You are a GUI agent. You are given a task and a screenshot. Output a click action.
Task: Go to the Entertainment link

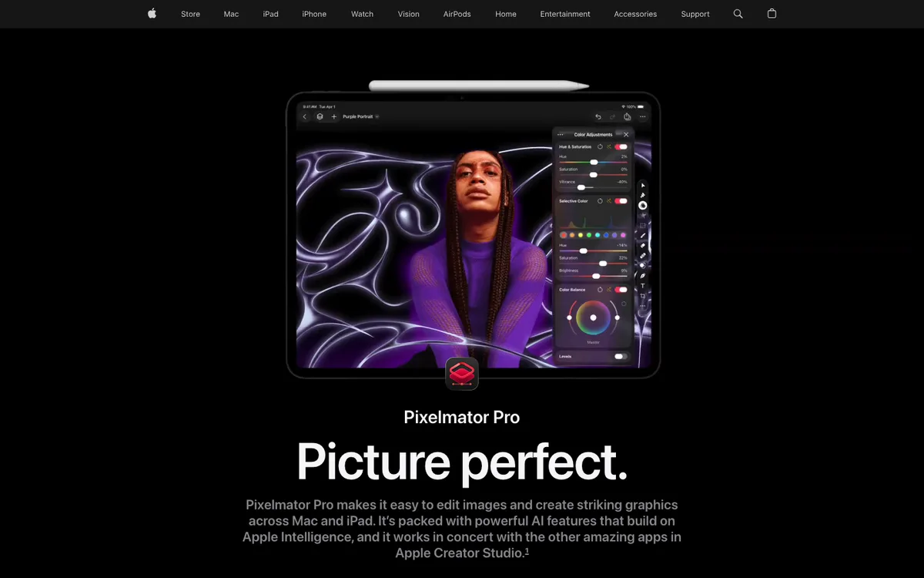(x=565, y=14)
